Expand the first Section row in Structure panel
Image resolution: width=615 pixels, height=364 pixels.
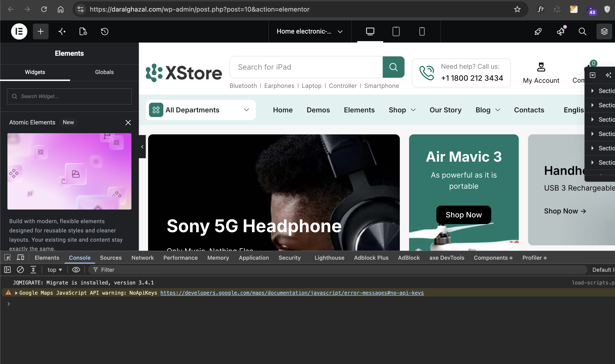tap(593, 91)
